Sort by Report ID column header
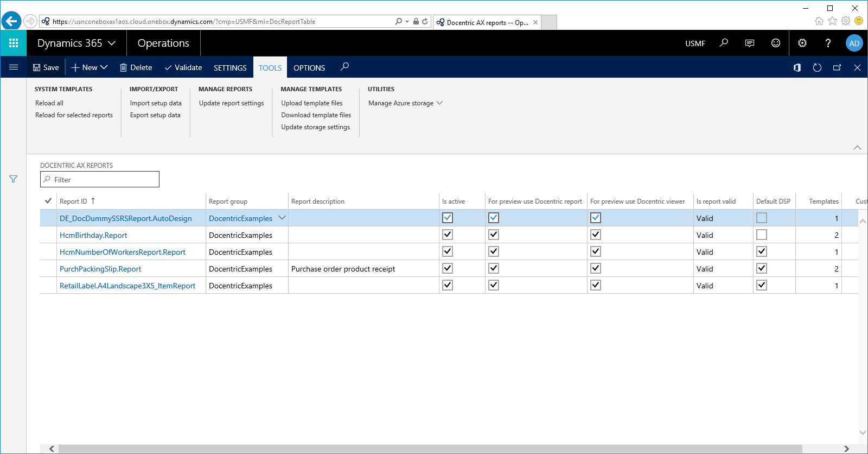 coord(77,201)
